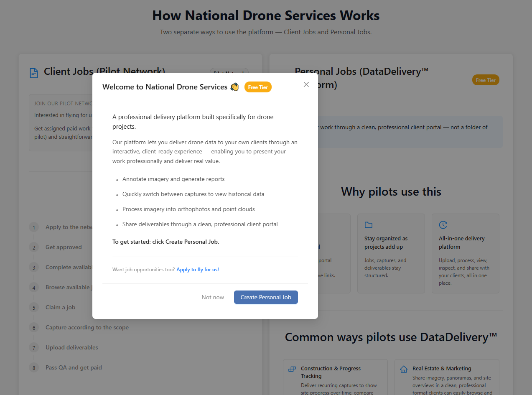Click the Why pilots use this heading

(x=391, y=191)
